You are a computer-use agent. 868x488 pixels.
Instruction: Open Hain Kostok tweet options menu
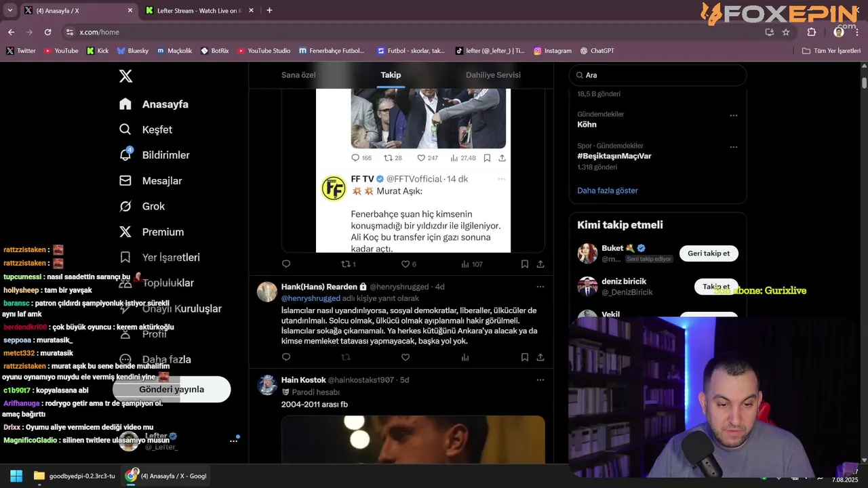540,380
